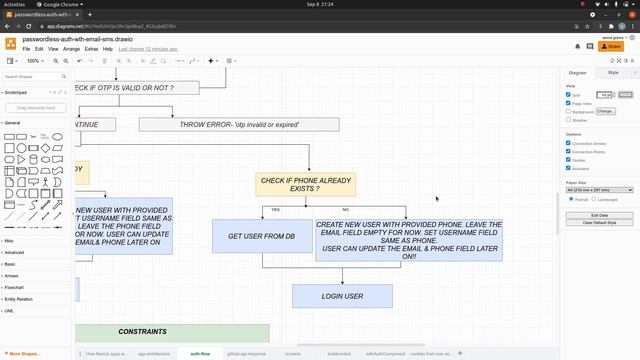Click the line color pencil icon
Viewport: 640px width, 360px height.
point(153,61)
